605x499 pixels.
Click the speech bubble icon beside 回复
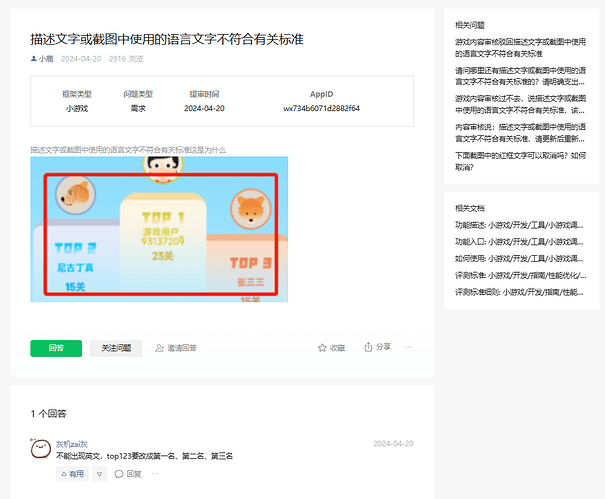[x=119, y=474]
